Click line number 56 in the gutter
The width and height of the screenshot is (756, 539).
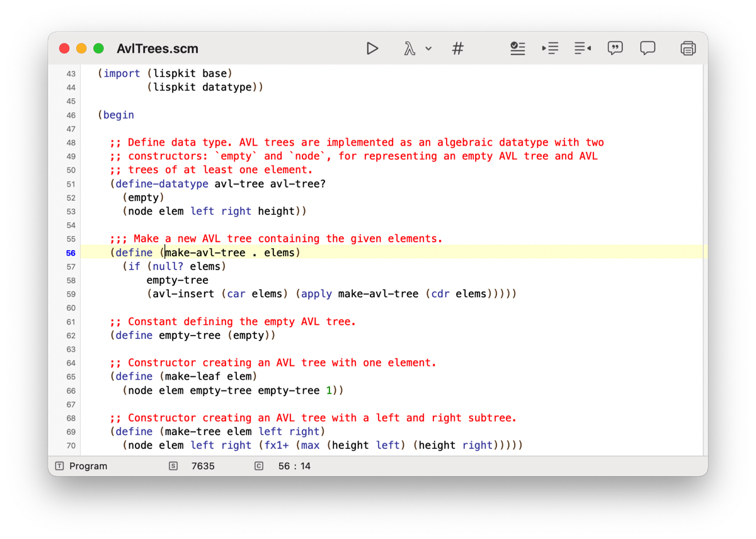[71, 253]
